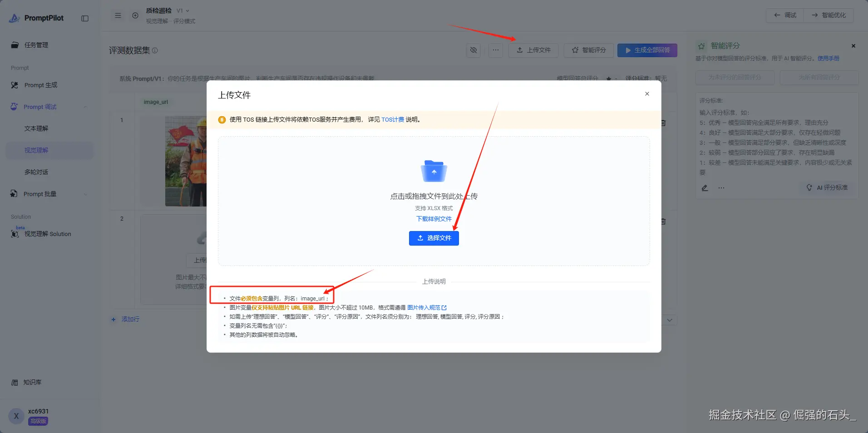868x433 pixels.
Task: Click the info icon beside 评测数据集
Action: click(x=155, y=50)
